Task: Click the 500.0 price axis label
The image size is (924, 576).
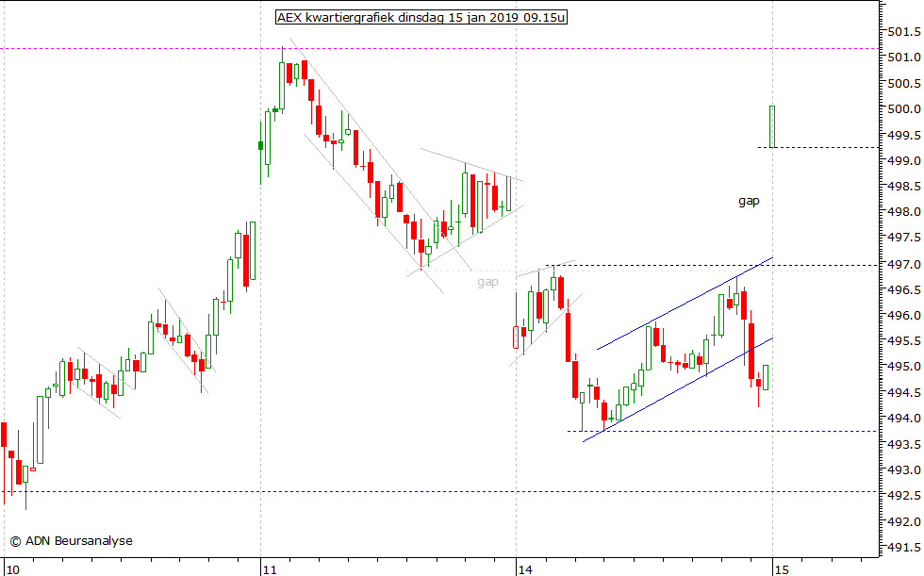Action: pos(904,109)
